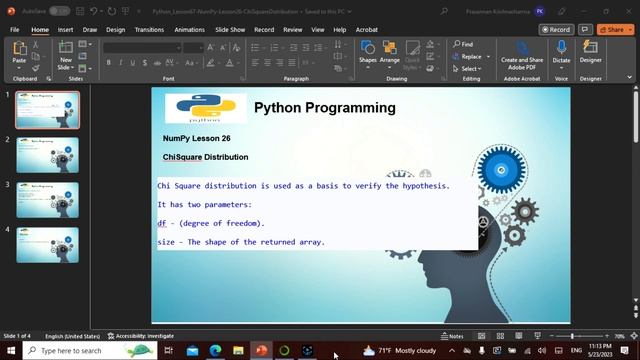Open the Designer pane
Viewport: 640px width, 360px height.
[590, 52]
